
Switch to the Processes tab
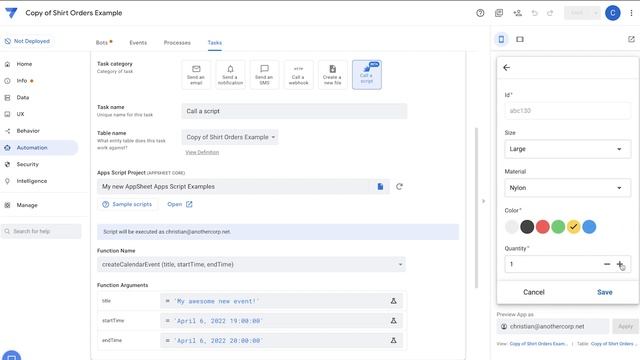[x=177, y=42]
